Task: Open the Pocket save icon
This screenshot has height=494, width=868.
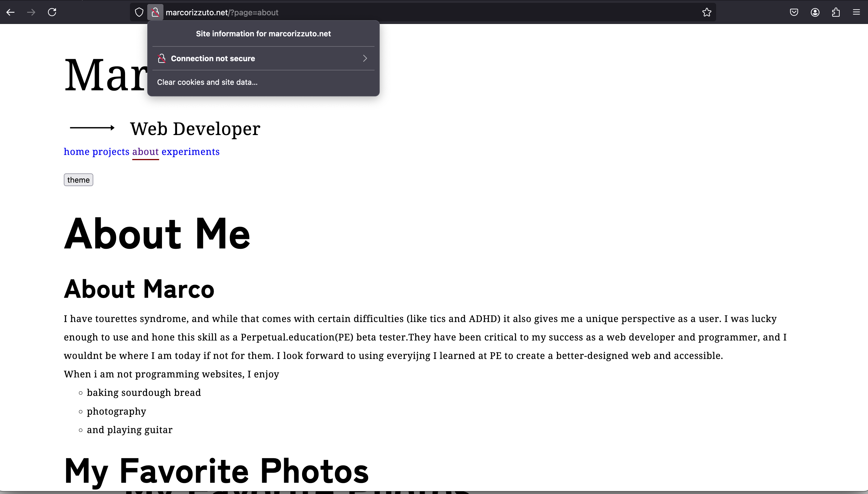Action: pos(794,13)
